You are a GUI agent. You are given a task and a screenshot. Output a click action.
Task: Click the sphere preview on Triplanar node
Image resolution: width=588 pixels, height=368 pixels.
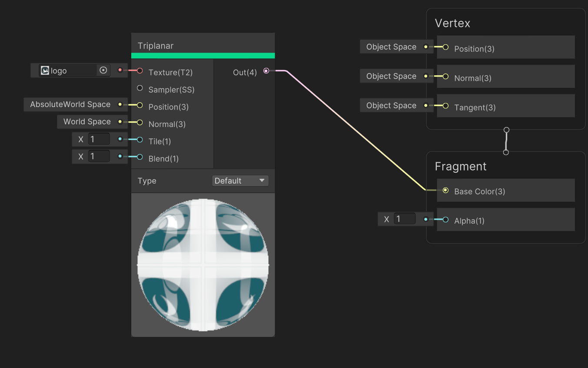(x=203, y=264)
